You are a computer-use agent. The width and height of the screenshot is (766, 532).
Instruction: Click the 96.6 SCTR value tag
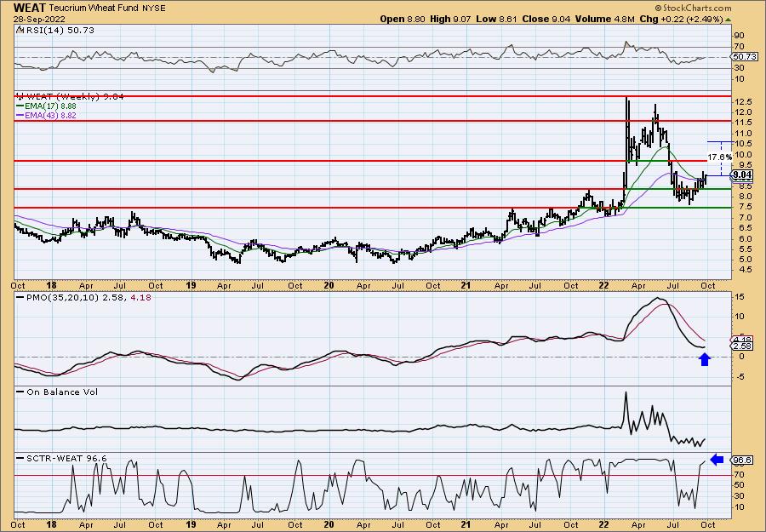click(x=741, y=460)
